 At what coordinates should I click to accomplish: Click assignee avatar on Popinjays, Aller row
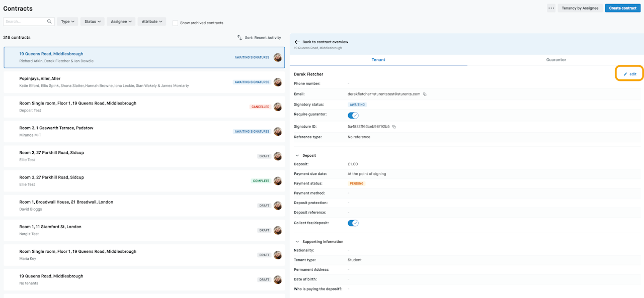click(x=278, y=82)
